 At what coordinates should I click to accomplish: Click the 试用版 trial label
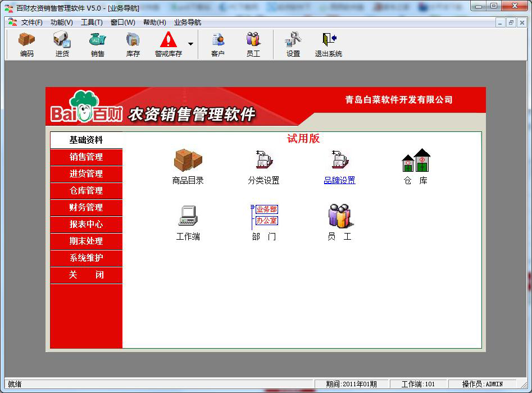click(303, 138)
